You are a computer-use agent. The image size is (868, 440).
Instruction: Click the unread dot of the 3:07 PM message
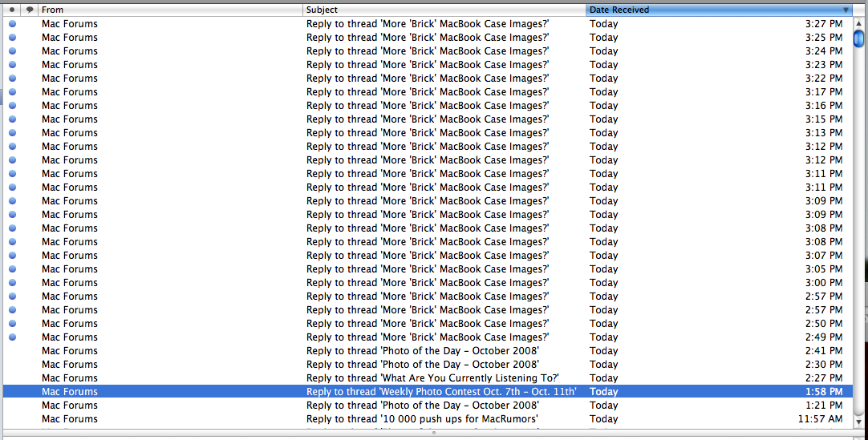click(x=12, y=256)
